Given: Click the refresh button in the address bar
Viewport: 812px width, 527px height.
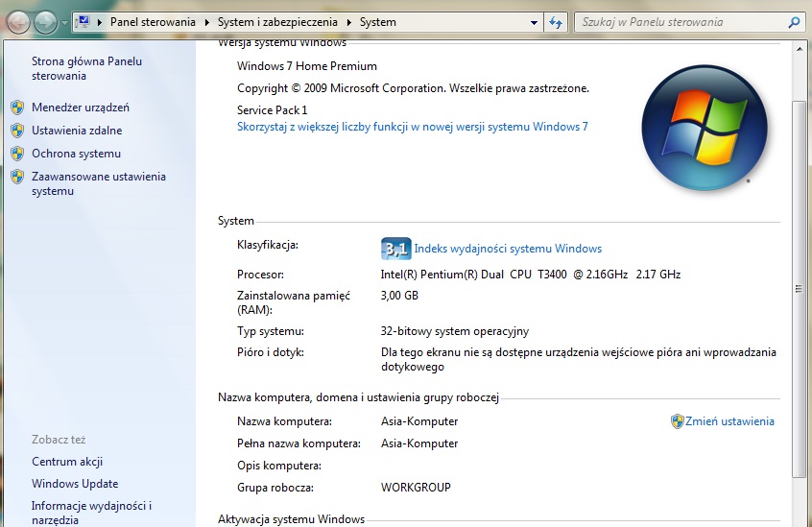Looking at the screenshot, I should click(556, 22).
